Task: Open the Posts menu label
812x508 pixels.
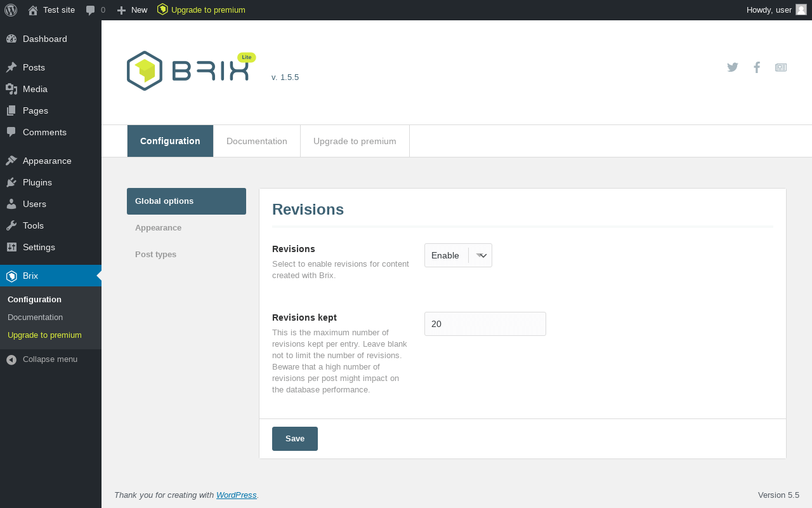Action: coord(34,67)
